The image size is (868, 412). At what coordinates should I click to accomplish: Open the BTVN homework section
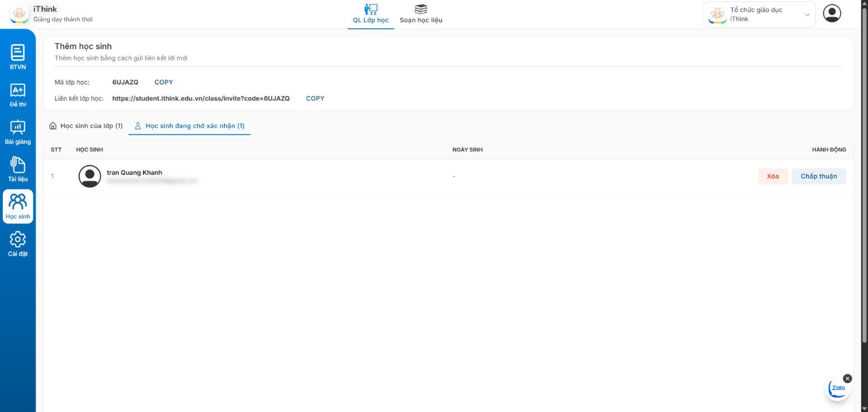point(18,57)
